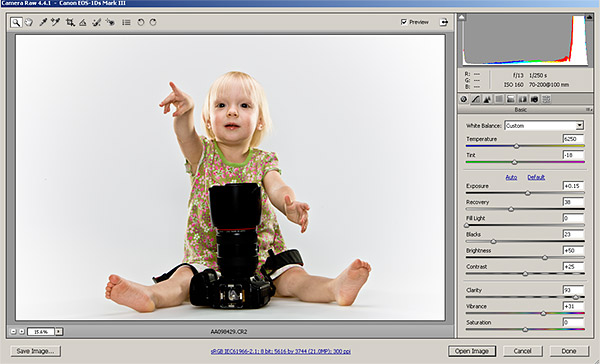Select the Color Sampler tool
The width and height of the screenshot is (600, 364).
point(55,22)
